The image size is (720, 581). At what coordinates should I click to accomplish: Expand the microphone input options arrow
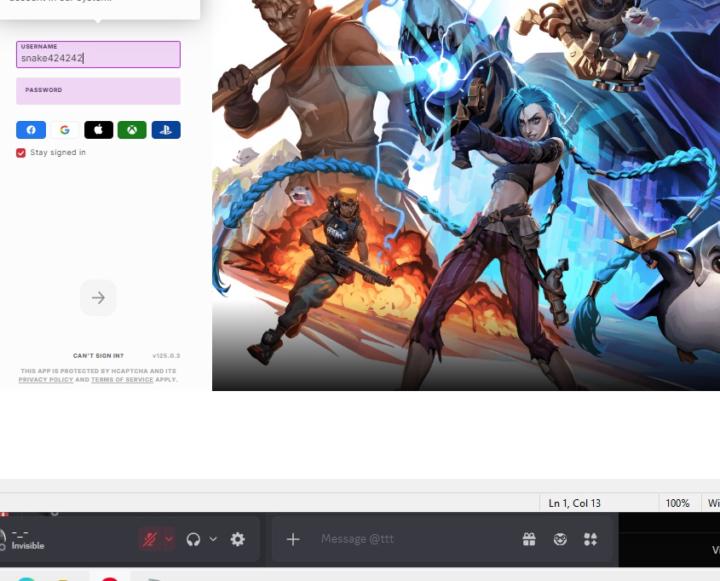(x=169, y=539)
